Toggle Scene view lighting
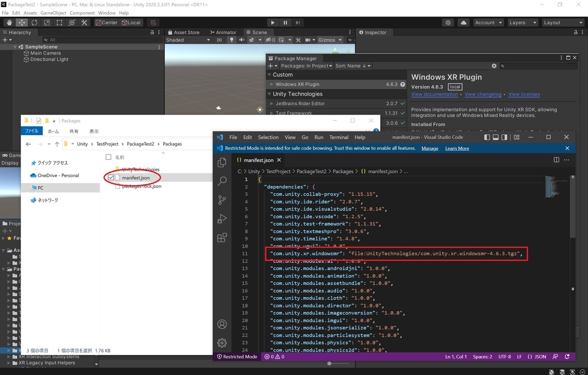This screenshot has width=588, height=375. click(x=232, y=40)
